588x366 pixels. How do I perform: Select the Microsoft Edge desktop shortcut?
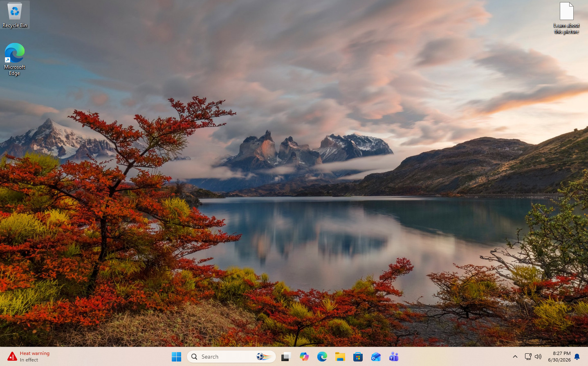coord(15,59)
